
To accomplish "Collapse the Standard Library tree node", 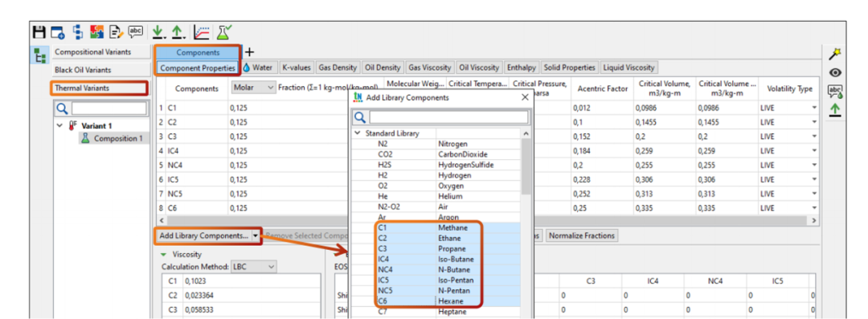I will pos(357,133).
